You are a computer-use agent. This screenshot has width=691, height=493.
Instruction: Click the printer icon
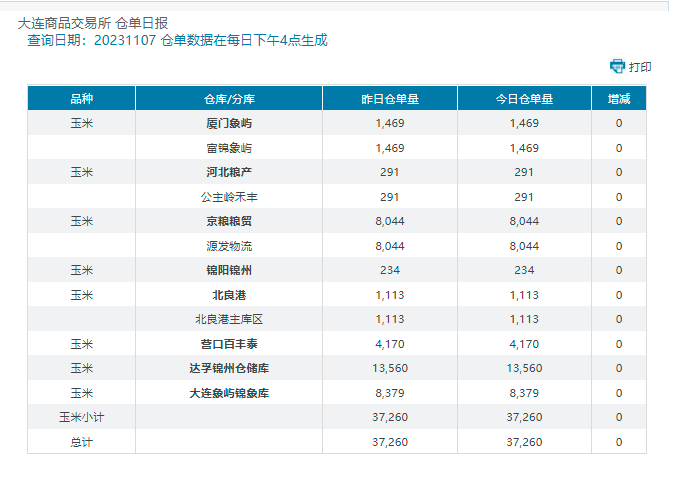pyautogui.click(x=617, y=66)
